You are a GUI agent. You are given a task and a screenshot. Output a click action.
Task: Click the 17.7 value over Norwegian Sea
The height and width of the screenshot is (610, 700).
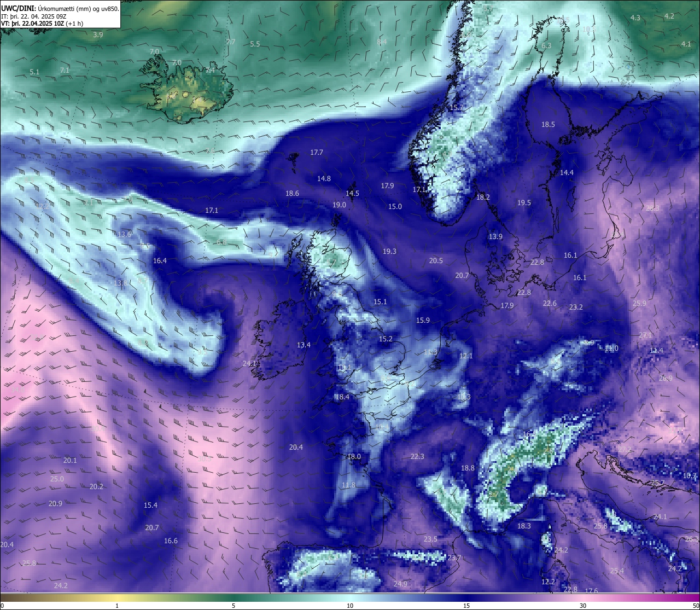click(317, 153)
